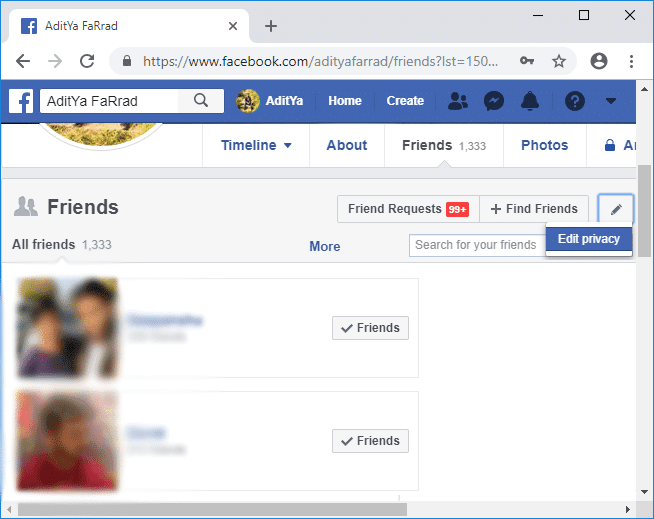654x519 pixels.
Task: Open the second friend's Friends dropdown button
Action: (x=370, y=441)
